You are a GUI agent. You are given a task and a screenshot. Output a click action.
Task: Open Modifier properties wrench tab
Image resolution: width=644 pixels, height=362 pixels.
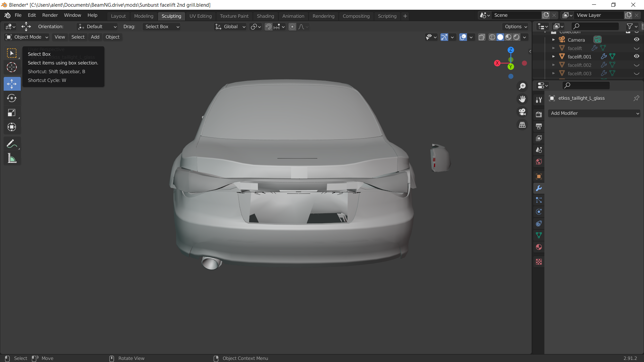[x=539, y=188]
